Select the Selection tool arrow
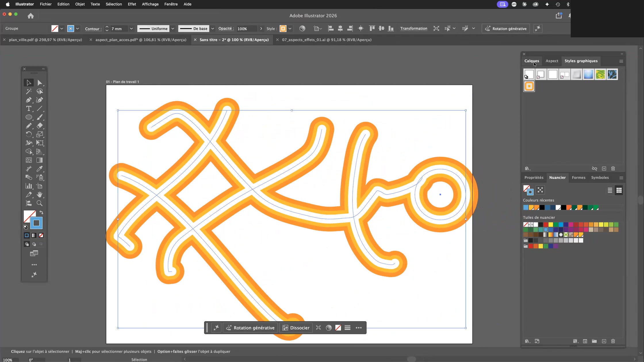This screenshot has height=362, width=644. coord(29,83)
